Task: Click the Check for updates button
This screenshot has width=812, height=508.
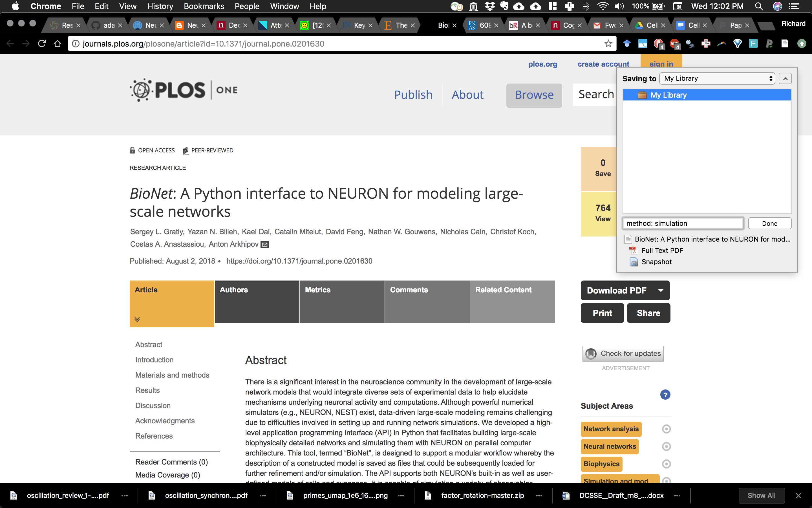Action: (x=623, y=354)
